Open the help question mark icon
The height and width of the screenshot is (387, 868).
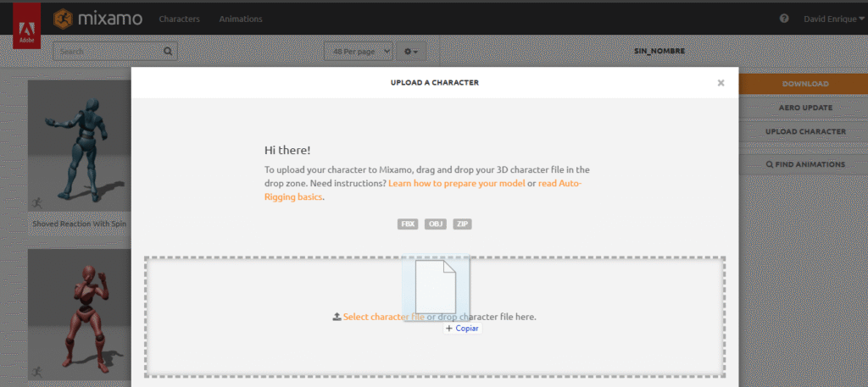pyautogui.click(x=784, y=19)
